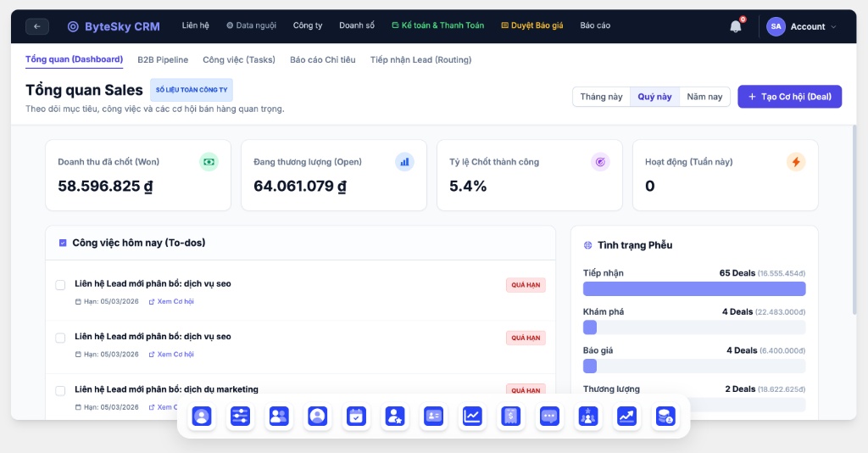Image resolution: width=868 pixels, height=453 pixels.
Task: Tick the 'dịch dụ marketing' task checkbox
Action: pyautogui.click(x=60, y=390)
